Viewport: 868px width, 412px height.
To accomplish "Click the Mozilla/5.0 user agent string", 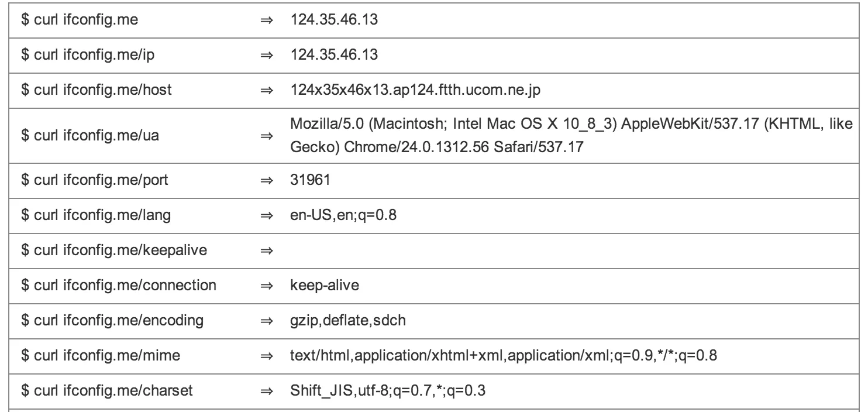I will (x=571, y=136).
